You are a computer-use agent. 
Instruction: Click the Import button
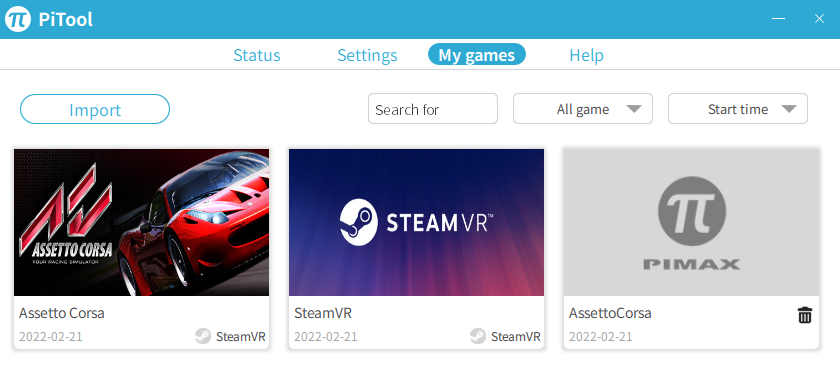click(x=95, y=109)
